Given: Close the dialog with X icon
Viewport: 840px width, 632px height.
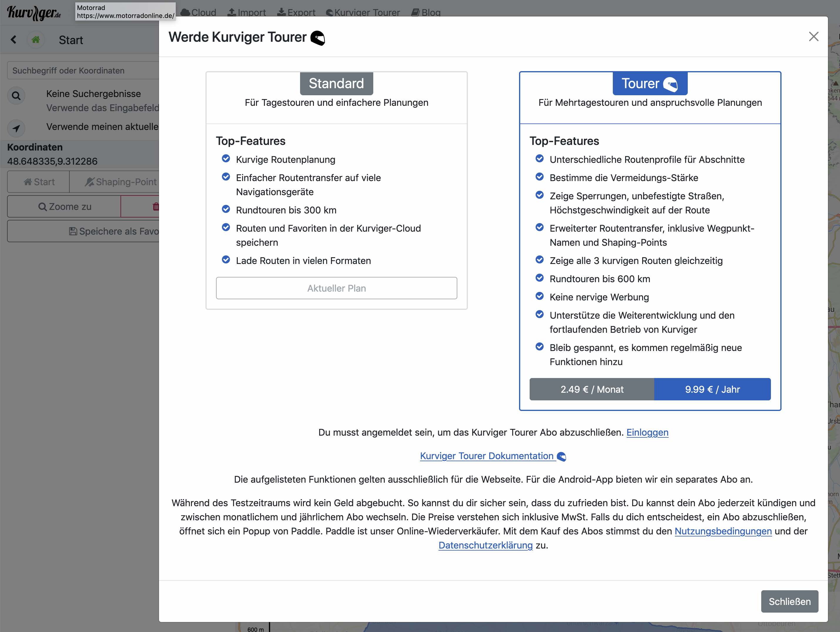Looking at the screenshot, I should 814,36.
